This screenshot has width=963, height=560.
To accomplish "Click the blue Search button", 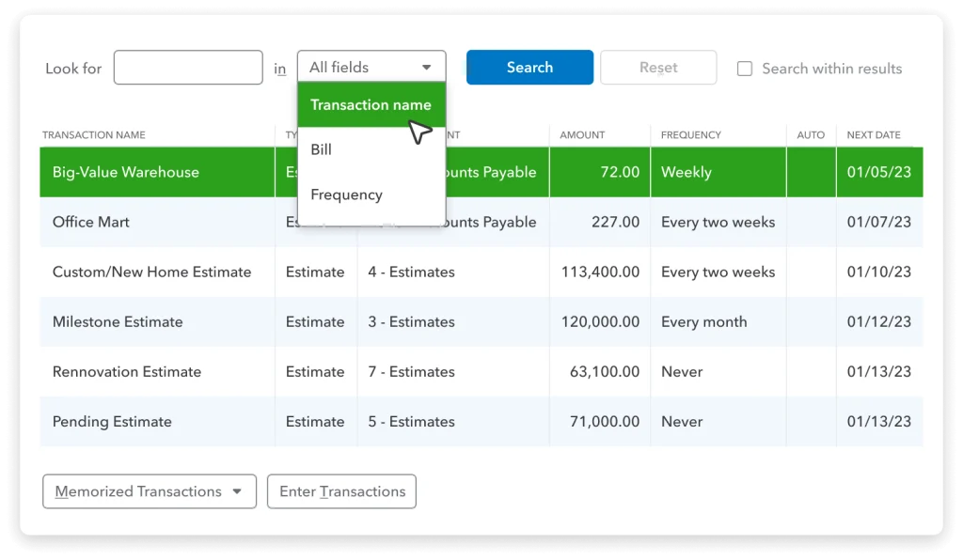I will pos(529,68).
